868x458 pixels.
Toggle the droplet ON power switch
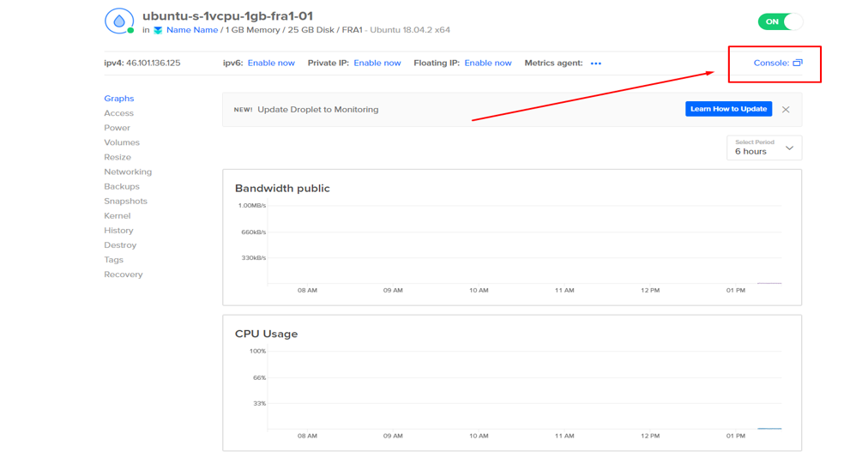click(780, 21)
